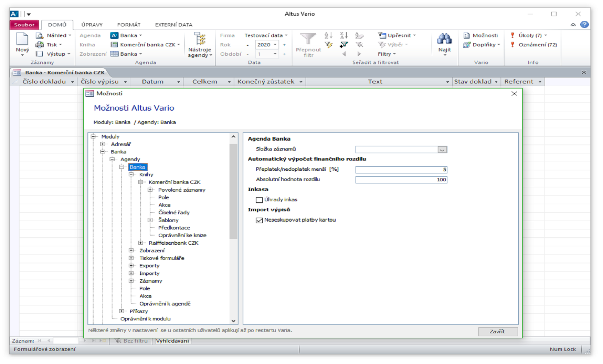Select Oprávnění k agendě tree item
This screenshot has width=603, height=364.
(x=165, y=304)
